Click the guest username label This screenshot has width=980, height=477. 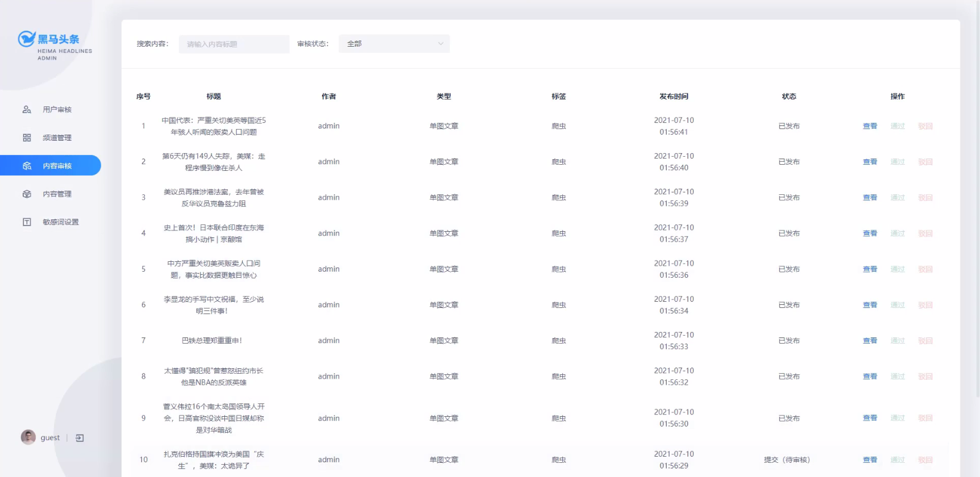point(50,438)
